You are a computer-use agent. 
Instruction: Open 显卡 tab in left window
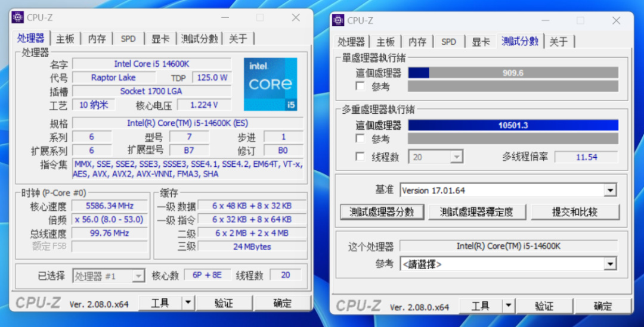[160, 39]
